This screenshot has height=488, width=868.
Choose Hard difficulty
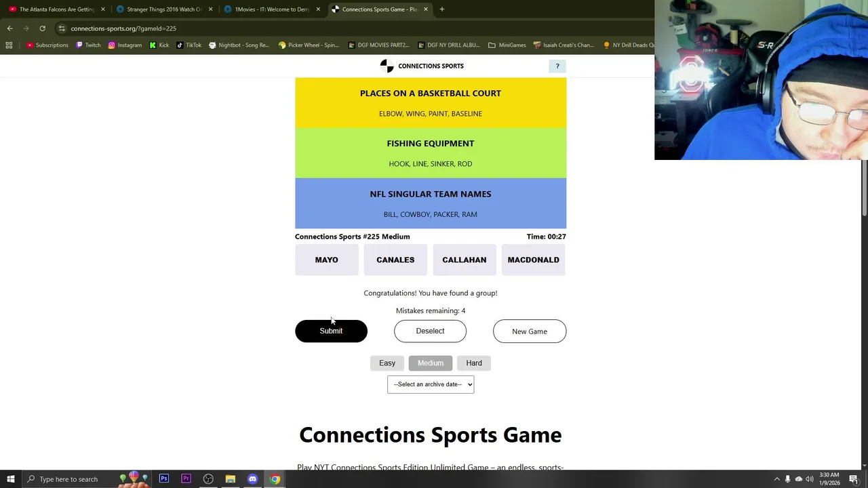[474, 363]
